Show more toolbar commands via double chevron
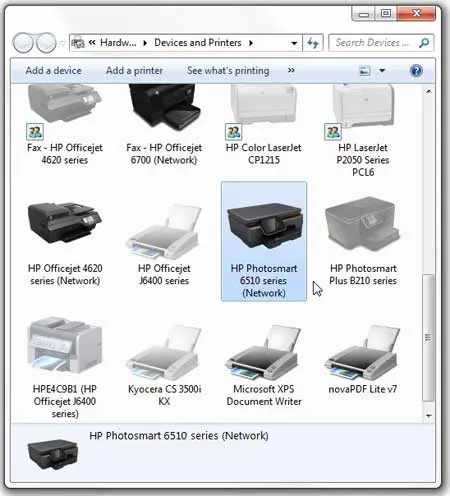The height and width of the screenshot is (496, 450). [x=291, y=70]
